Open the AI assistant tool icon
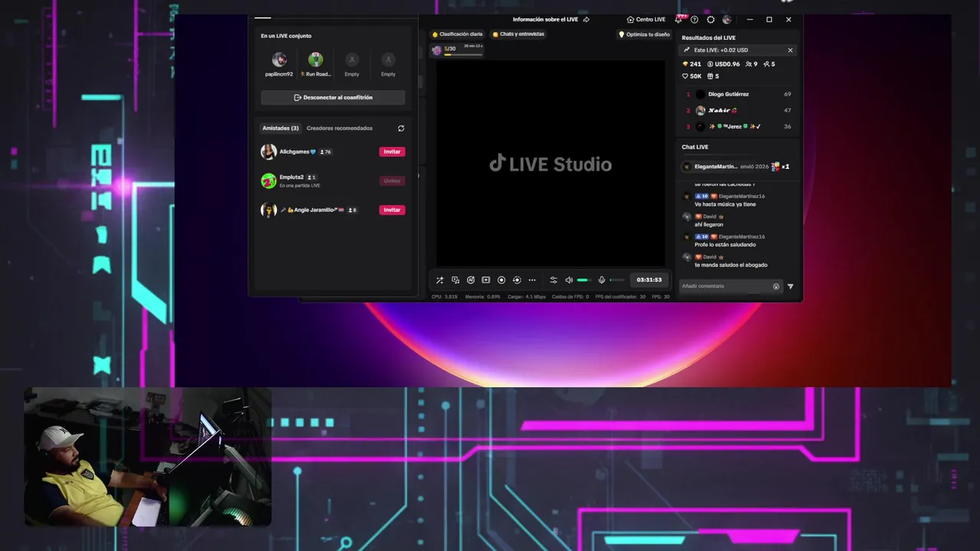This screenshot has width=980, height=551. click(471, 280)
